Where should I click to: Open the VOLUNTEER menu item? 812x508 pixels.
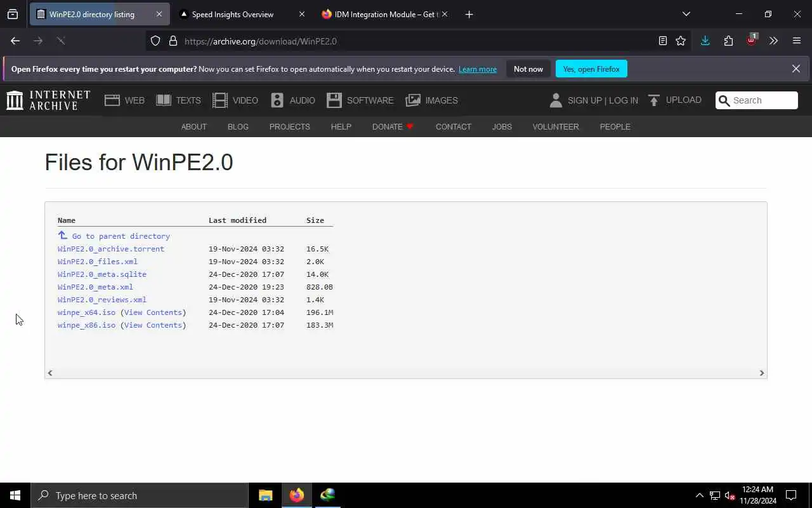click(x=556, y=126)
